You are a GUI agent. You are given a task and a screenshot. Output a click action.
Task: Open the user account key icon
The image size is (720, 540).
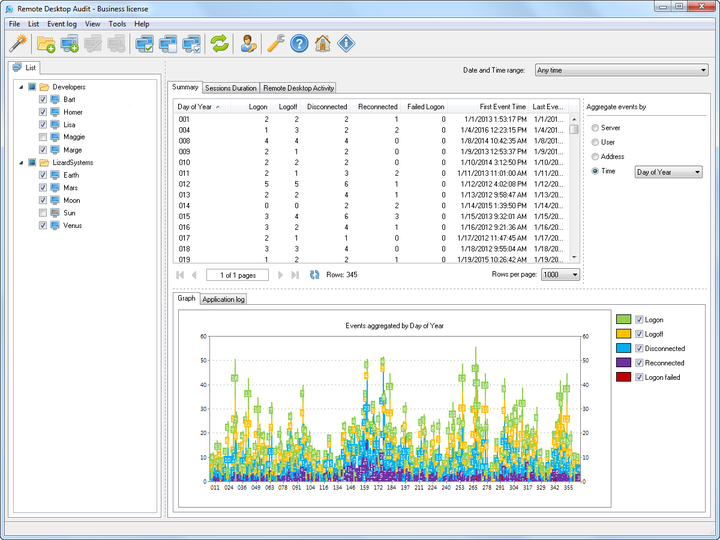(x=248, y=44)
